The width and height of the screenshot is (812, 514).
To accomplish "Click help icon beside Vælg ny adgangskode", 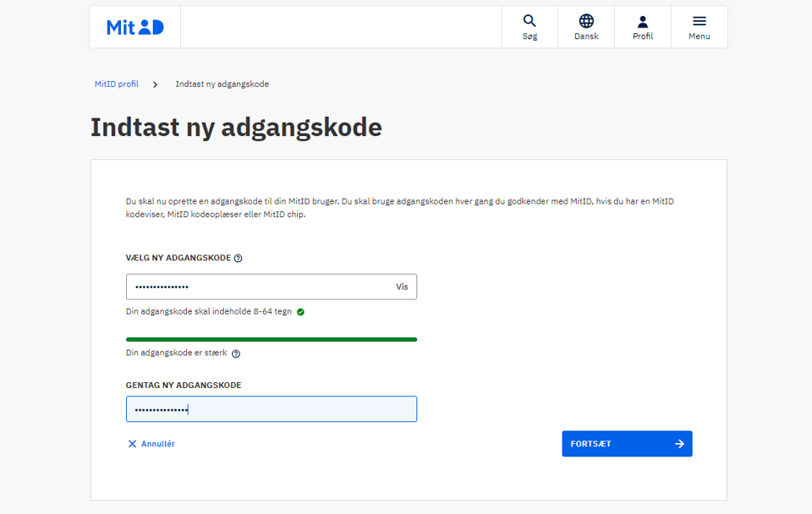I will click(x=239, y=259).
